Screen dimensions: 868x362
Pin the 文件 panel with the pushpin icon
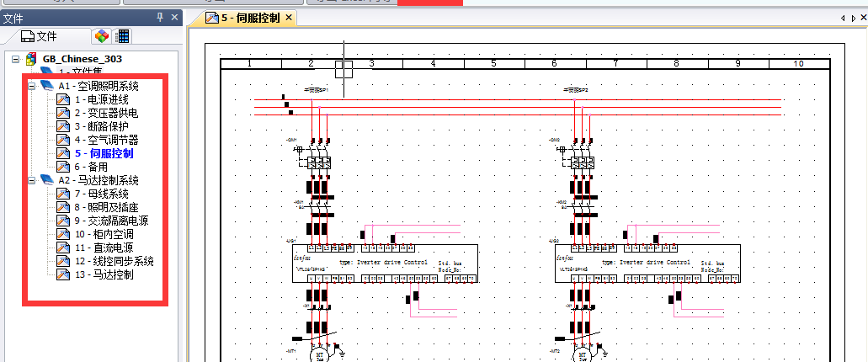(x=160, y=18)
